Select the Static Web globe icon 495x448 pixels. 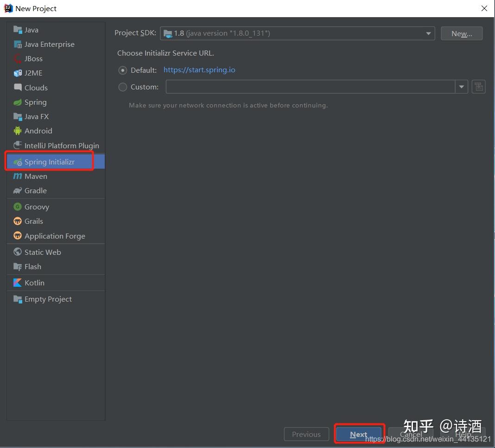click(x=18, y=252)
